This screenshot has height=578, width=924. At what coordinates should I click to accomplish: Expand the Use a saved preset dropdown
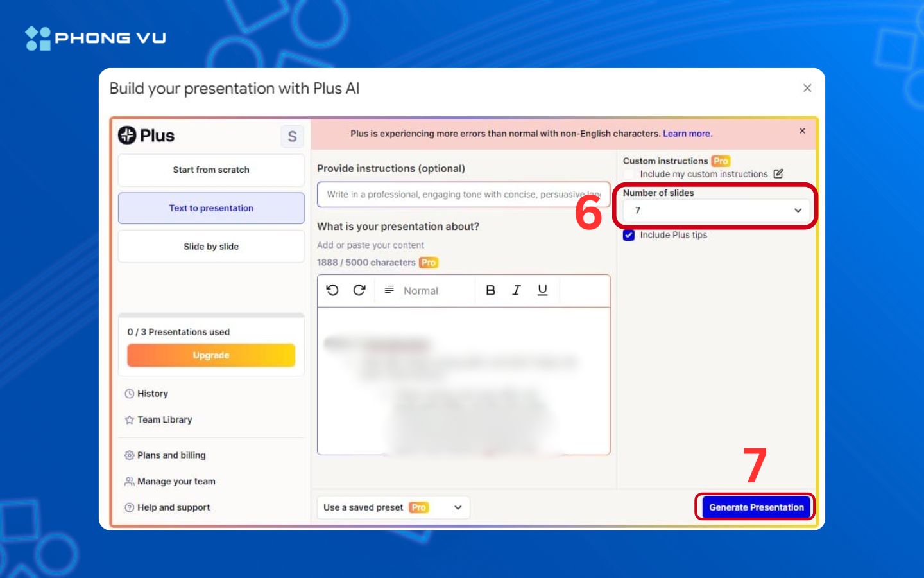pos(393,507)
